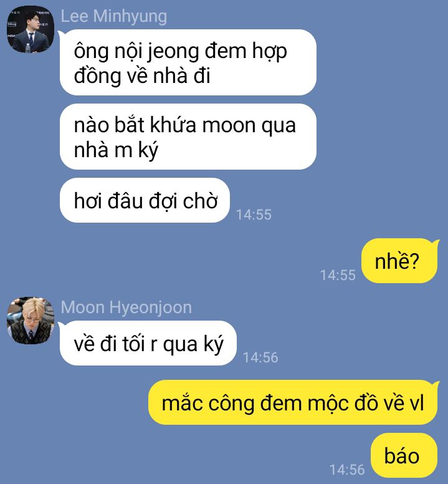The height and width of the screenshot is (484, 448).
Task: Click the 14:55 timestamp beside 'nhề?'
Action: click(x=338, y=275)
